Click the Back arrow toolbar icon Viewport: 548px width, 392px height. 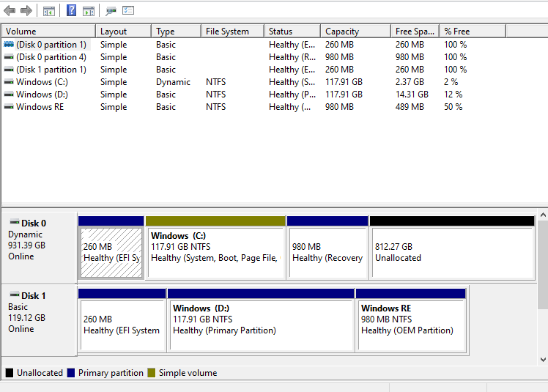10,11
